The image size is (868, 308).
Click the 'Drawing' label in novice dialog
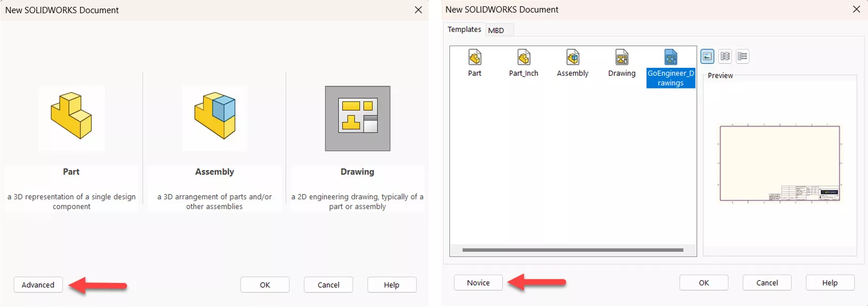357,172
